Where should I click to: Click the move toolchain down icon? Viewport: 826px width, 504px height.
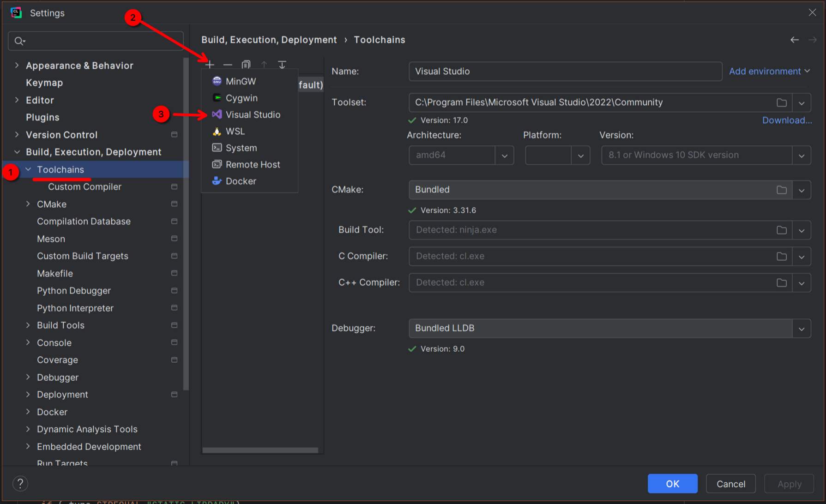(282, 65)
